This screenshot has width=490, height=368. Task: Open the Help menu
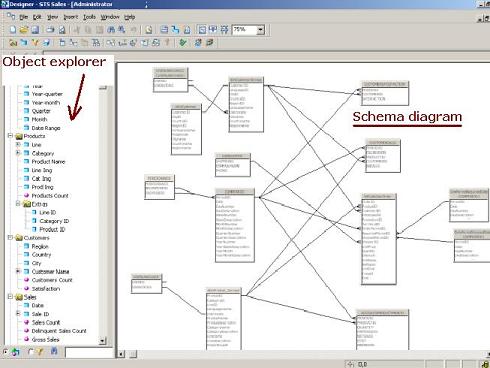[x=130, y=17]
